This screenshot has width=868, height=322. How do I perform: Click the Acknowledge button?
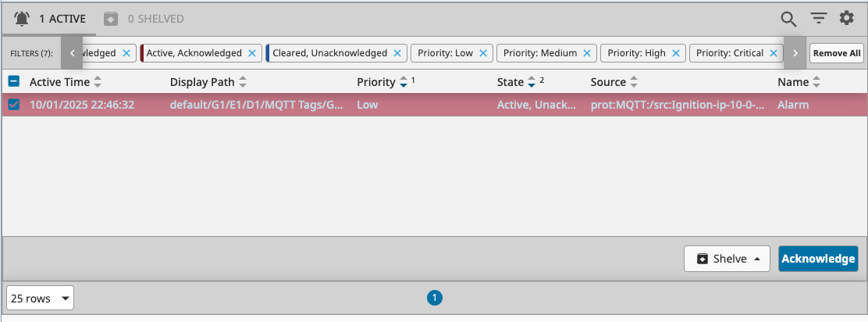click(818, 259)
